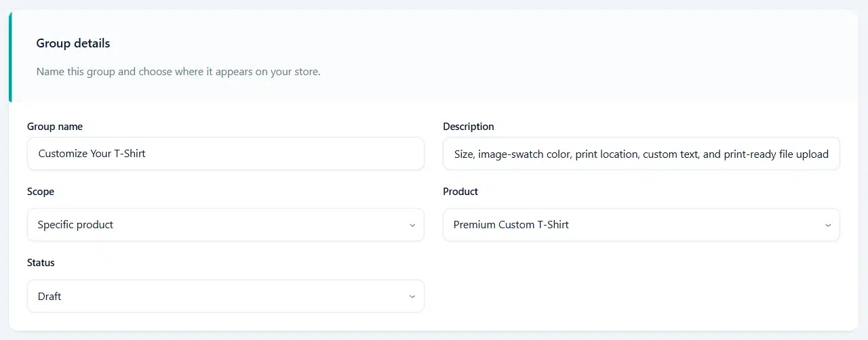868x340 pixels.
Task: Click the 'Scope' field label
Action: coord(41,192)
